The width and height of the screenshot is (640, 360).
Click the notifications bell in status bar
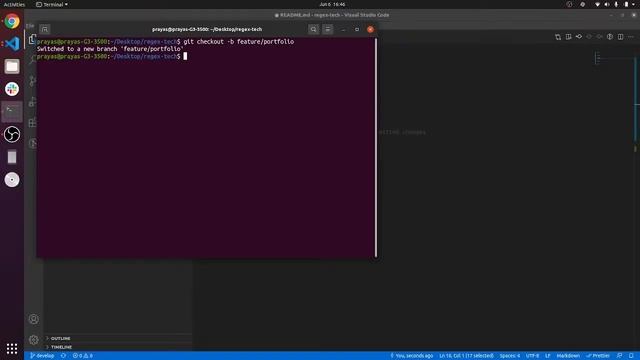click(631, 356)
